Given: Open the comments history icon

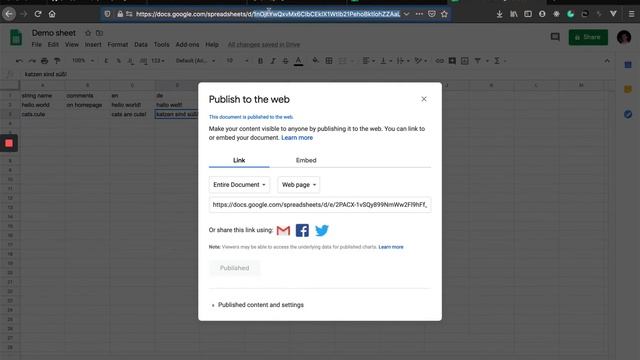Looking at the screenshot, I should [x=555, y=37].
